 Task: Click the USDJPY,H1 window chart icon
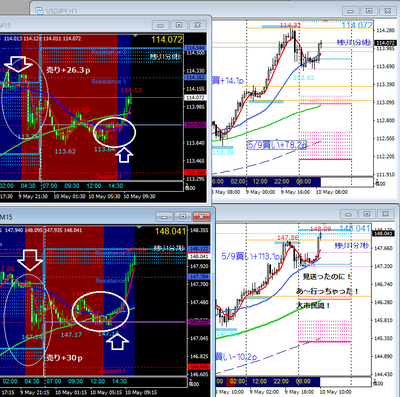[39, 11]
